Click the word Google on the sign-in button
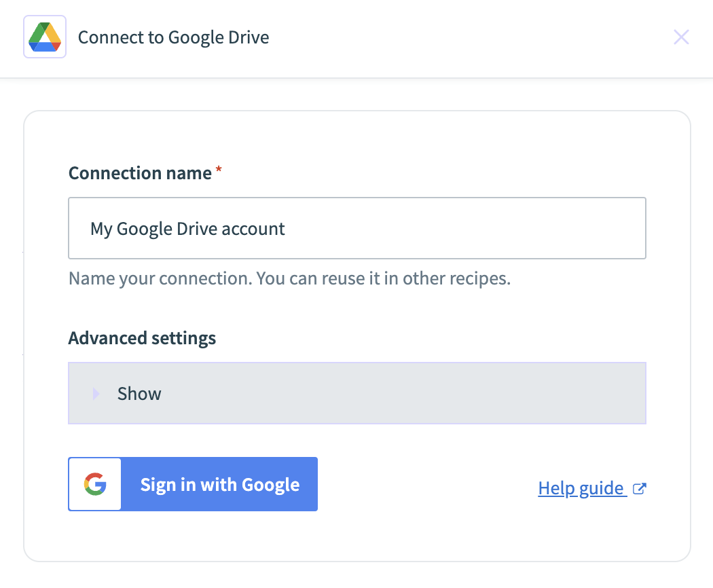The image size is (713, 588). click(270, 485)
